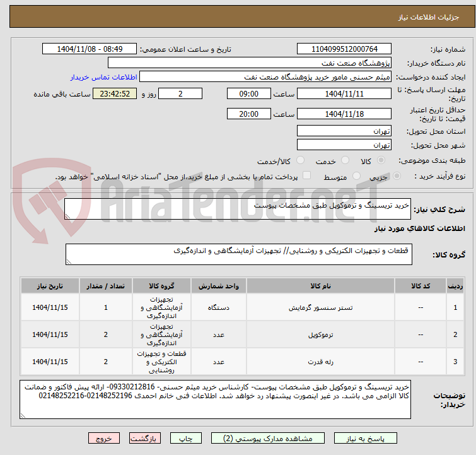Click the خروج exit button
Image resolution: width=476 pixels, height=455 pixels.
click(x=104, y=439)
